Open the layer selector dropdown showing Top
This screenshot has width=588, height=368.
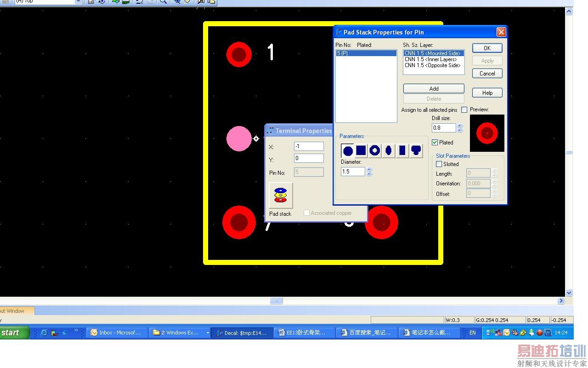click(x=78, y=2)
